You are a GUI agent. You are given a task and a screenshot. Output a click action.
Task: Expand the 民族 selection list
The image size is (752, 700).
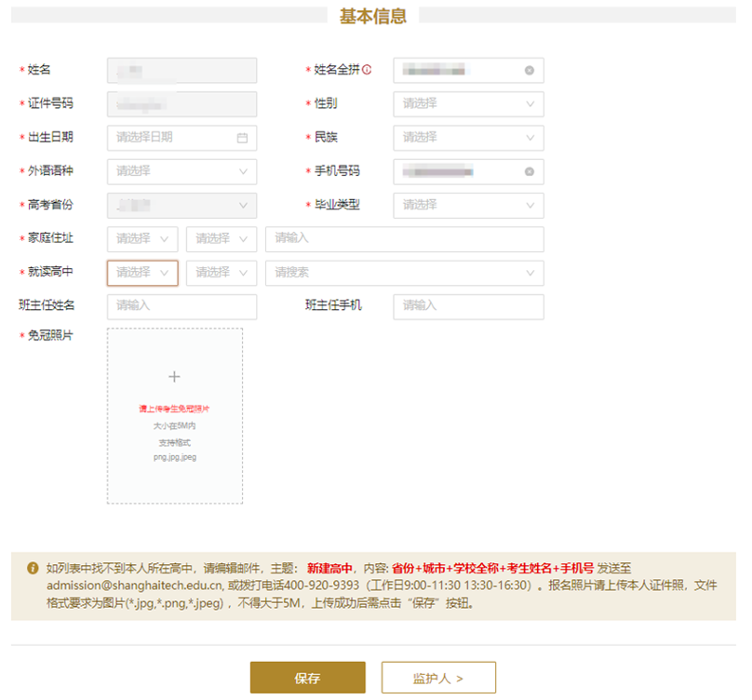468,138
